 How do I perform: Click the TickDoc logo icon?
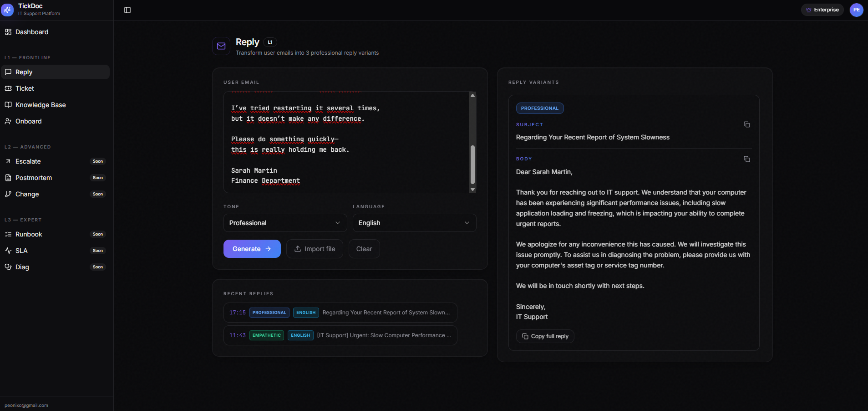[x=7, y=10]
